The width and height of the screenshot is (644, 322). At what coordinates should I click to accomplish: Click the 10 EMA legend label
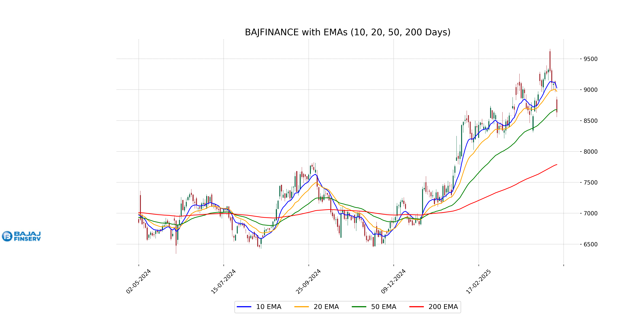pos(268,307)
